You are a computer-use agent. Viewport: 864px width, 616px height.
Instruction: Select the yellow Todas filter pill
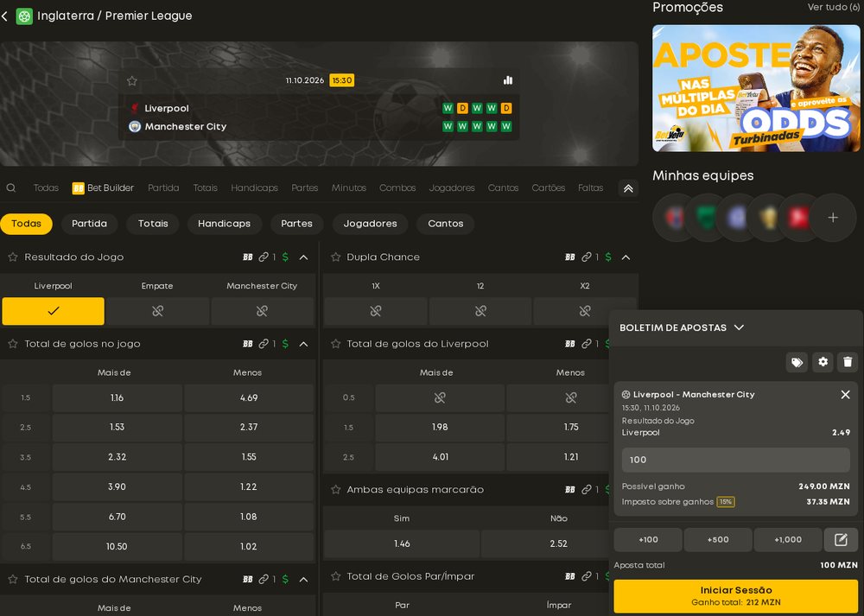27,224
